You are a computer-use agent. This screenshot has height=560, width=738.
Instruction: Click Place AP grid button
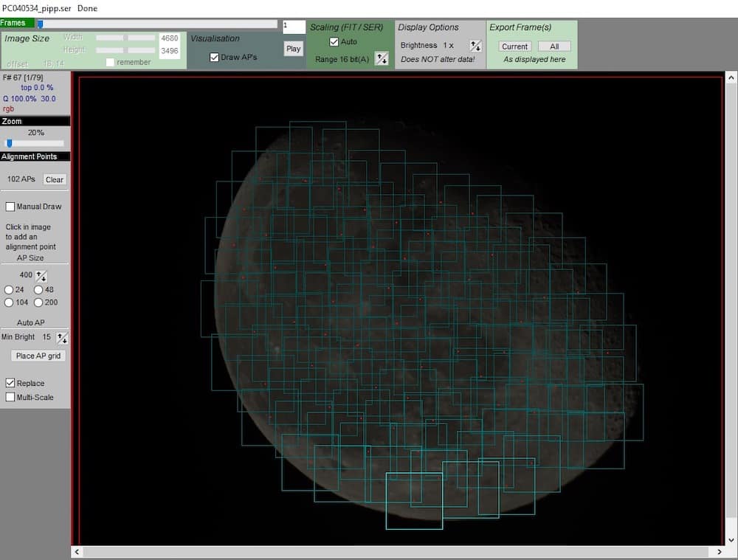point(38,356)
